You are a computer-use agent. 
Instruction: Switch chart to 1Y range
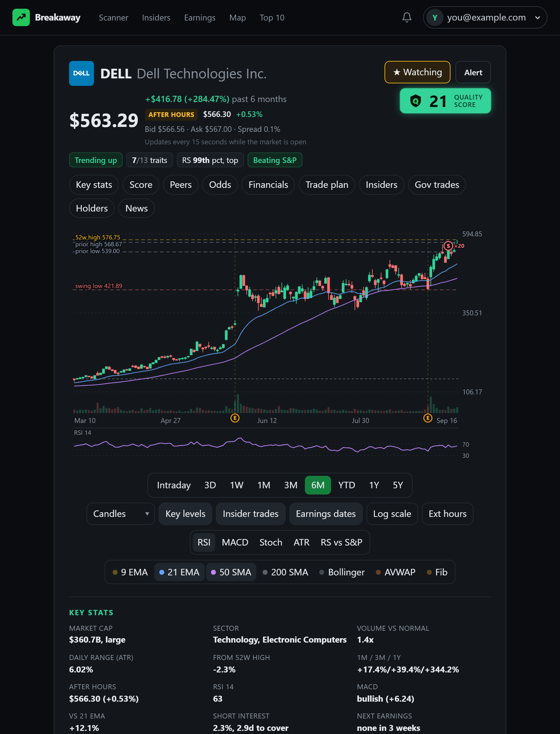[x=374, y=485]
